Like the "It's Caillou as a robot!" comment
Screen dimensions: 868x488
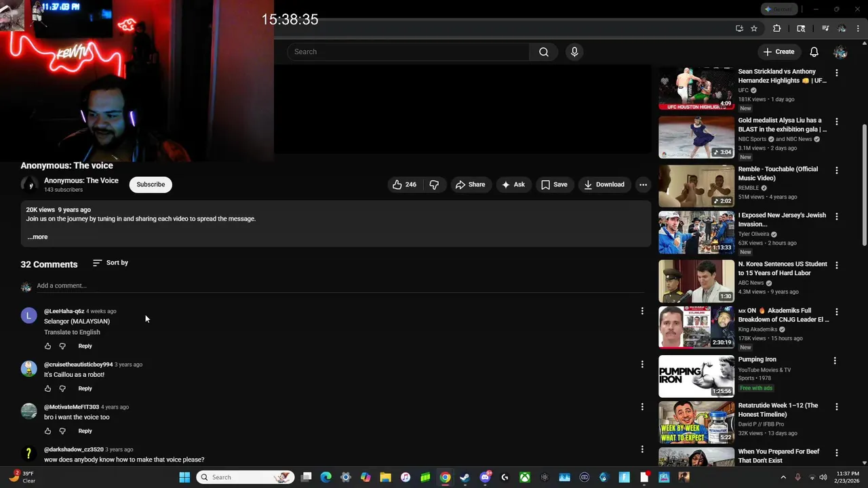(x=47, y=388)
